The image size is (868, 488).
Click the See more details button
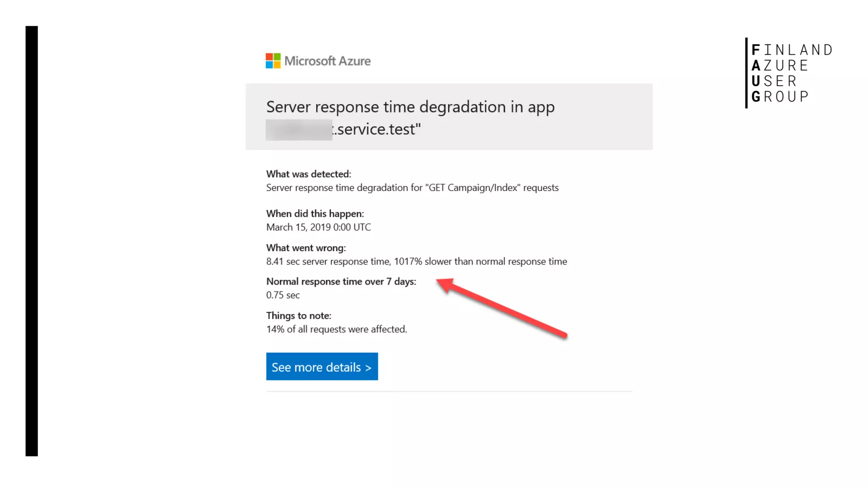[322, 366]
